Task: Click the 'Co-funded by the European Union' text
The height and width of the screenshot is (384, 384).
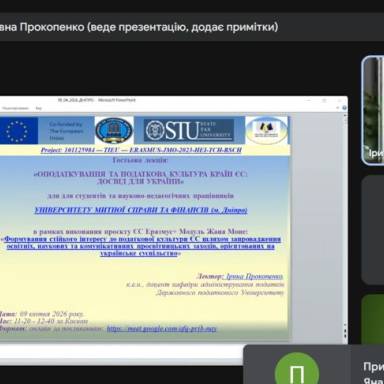Action: pos(66,131)
